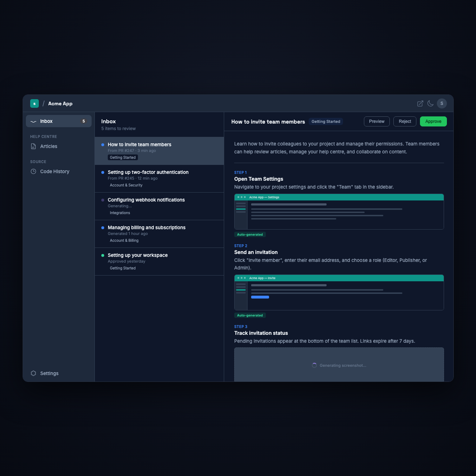Click 'From PR #245 · 12 min ago' text
Image resolution: width=476 pixels, height=476 pixels.
133,178
